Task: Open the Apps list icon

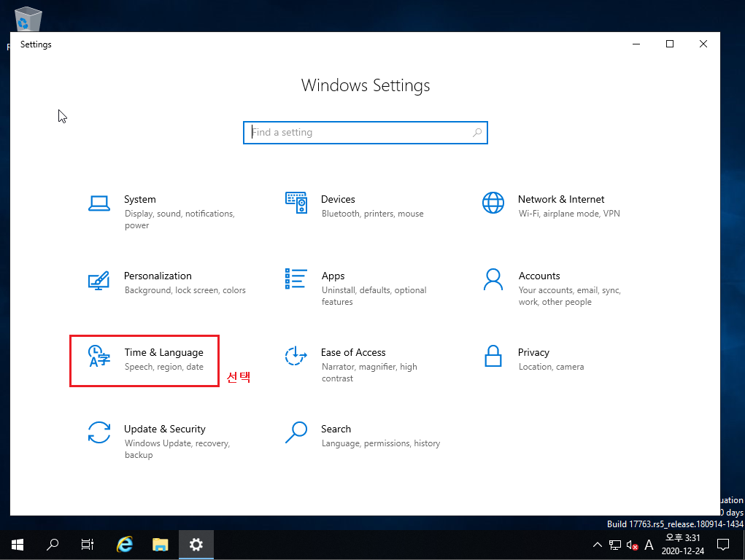Action: pos(296,279)
